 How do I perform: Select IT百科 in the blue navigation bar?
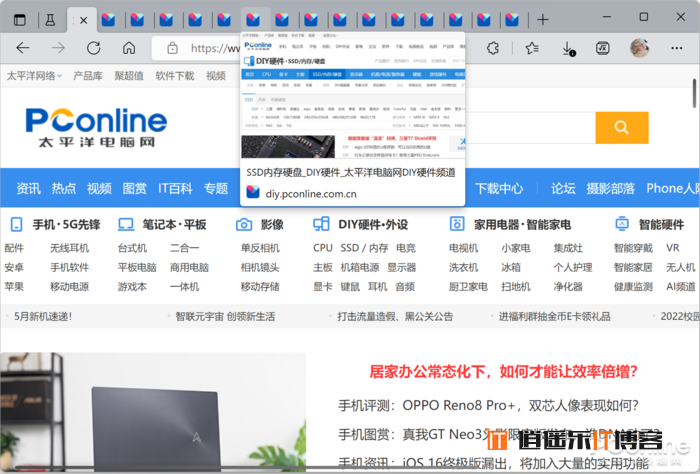point(175,188)
